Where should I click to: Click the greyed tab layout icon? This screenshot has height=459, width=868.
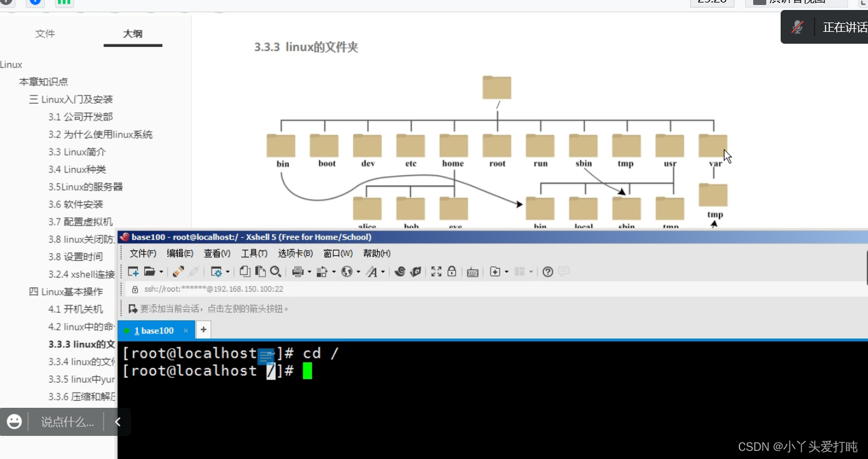[x=519, y=272]
